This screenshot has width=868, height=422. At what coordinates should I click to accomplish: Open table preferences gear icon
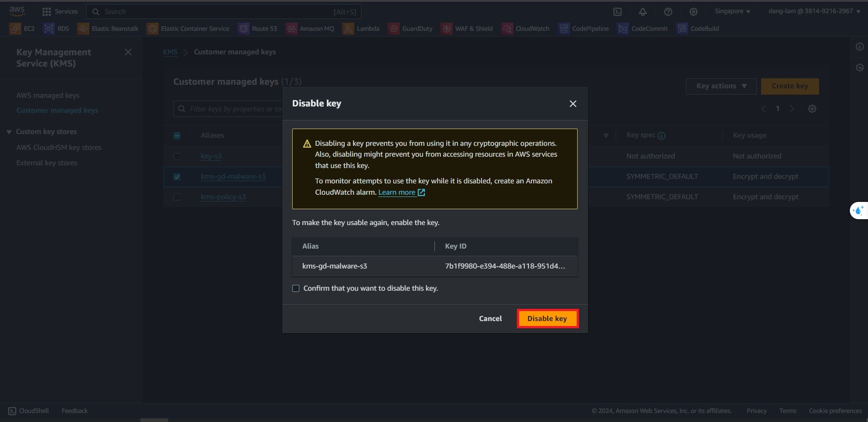812,109
